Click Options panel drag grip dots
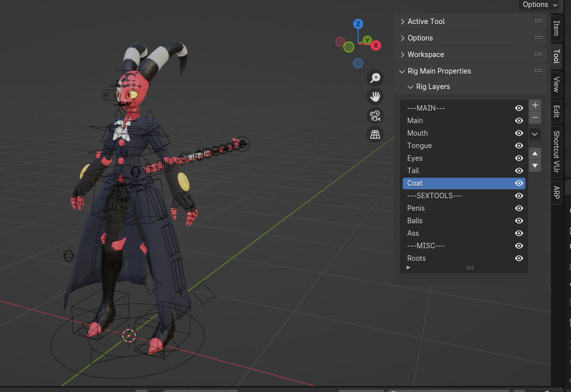Viewport: 571px width, 392px height. click(538, 38)
